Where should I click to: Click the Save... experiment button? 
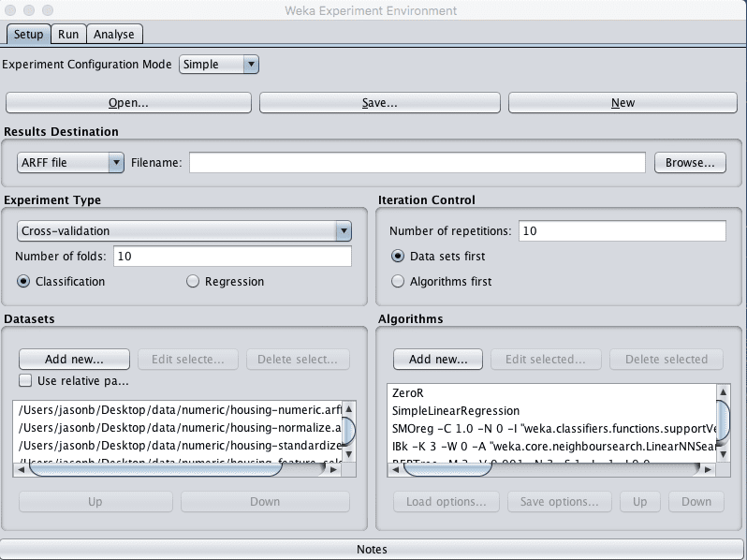380,103
